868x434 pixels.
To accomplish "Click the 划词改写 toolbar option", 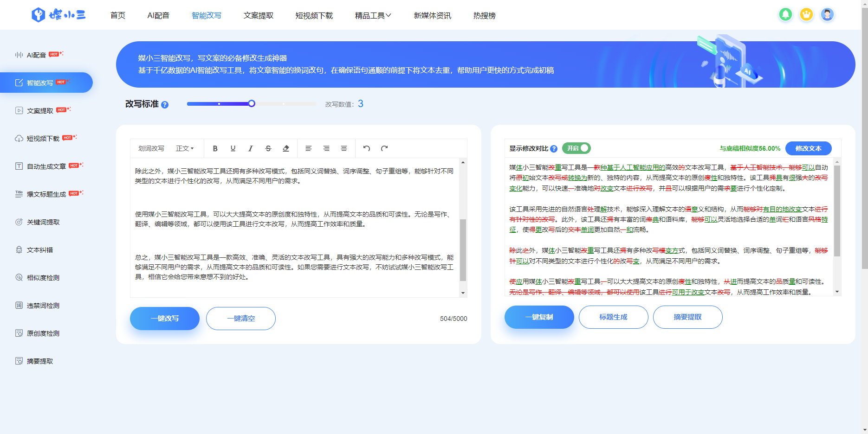I will [x=151, y=148].
